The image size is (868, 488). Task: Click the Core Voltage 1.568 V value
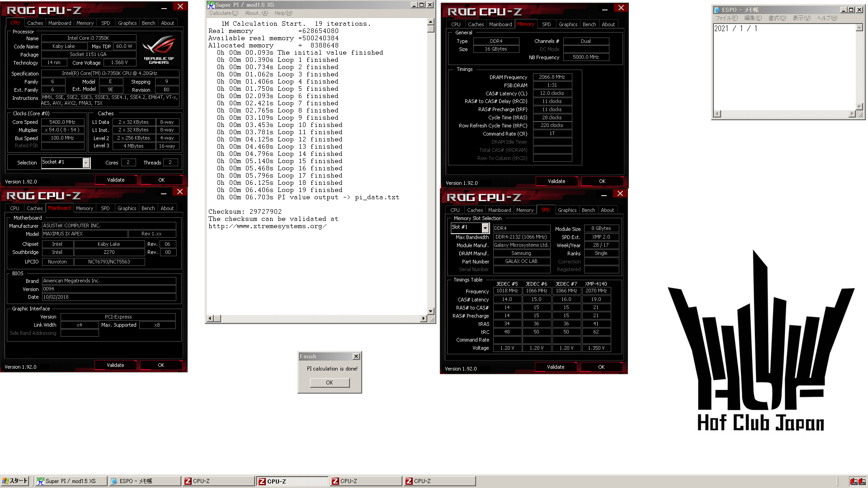(119, 63)
